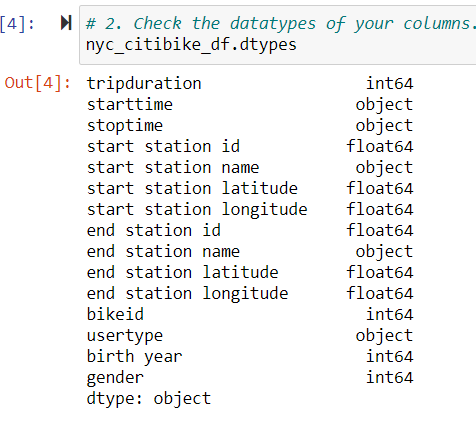Viewport: 476px width, 422px height.
Task: Click the float64 value for end station latitude
Action: [380, 272]
